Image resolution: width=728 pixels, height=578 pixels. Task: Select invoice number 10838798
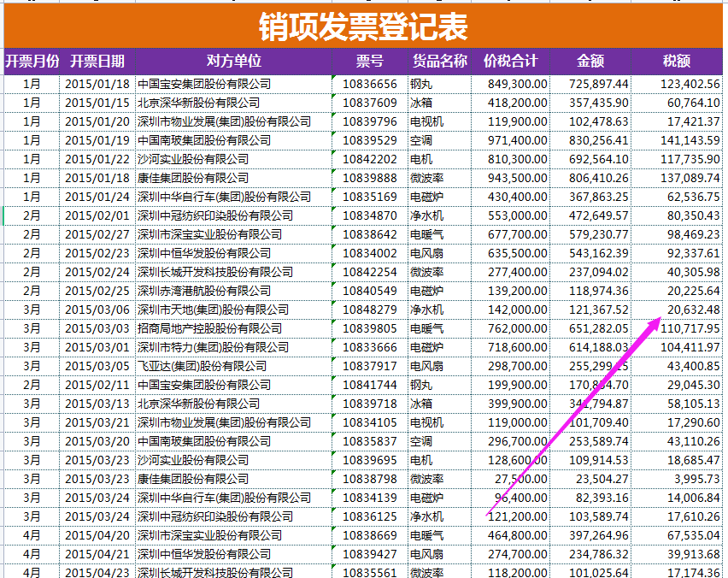click(370, 479)
